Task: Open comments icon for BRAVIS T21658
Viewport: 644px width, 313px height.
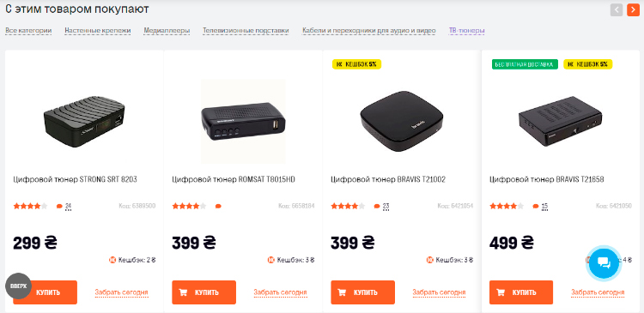Action: [x=536, y=207]
